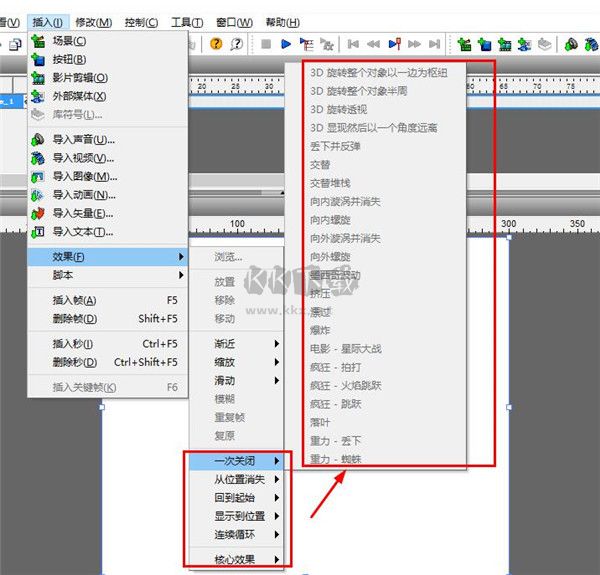This screenshot has height=575, width=600.
Task: Jump to the first frame icon
Action: point(353,44)
